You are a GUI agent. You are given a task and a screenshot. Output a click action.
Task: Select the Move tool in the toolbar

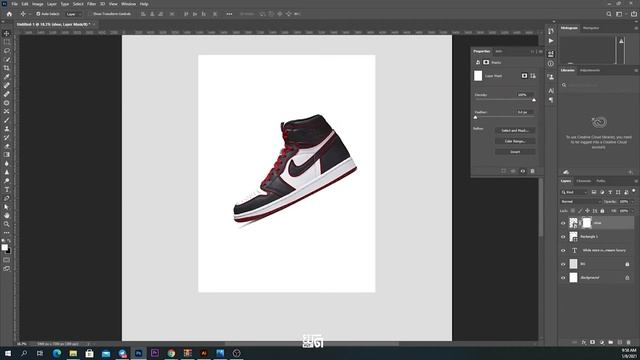7,33
